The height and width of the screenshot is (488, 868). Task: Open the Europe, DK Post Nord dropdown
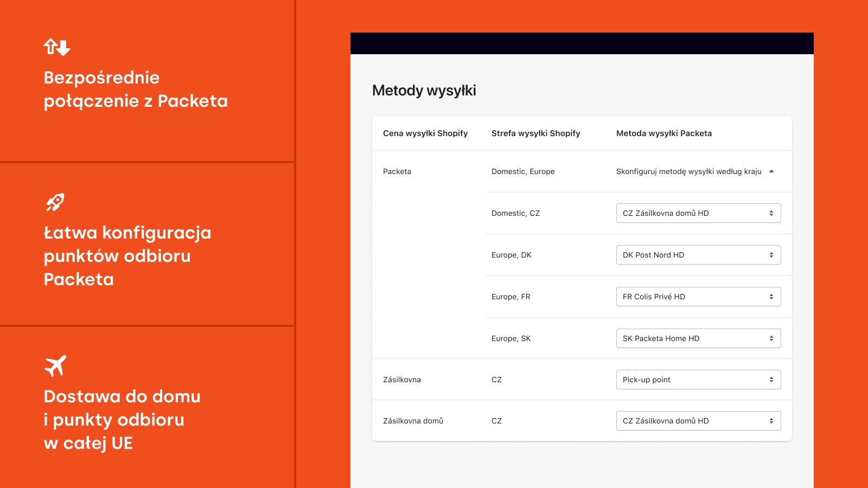(x=698, y=255)
